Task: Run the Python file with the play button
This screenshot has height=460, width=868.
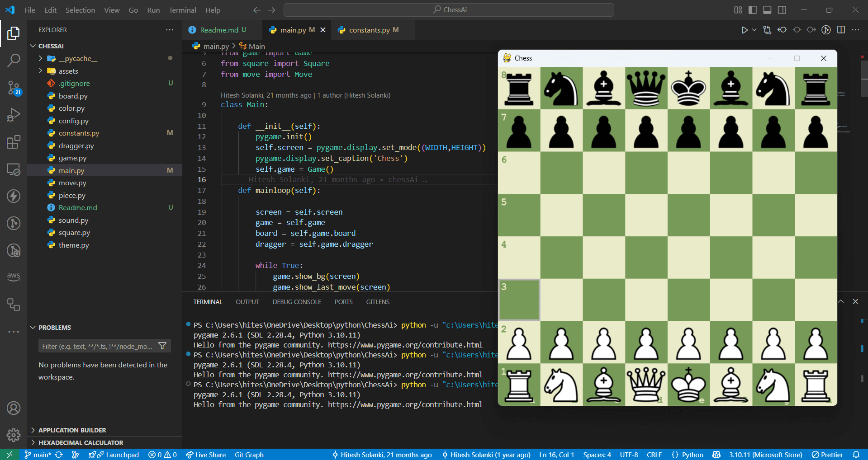Action: (744, 30)
